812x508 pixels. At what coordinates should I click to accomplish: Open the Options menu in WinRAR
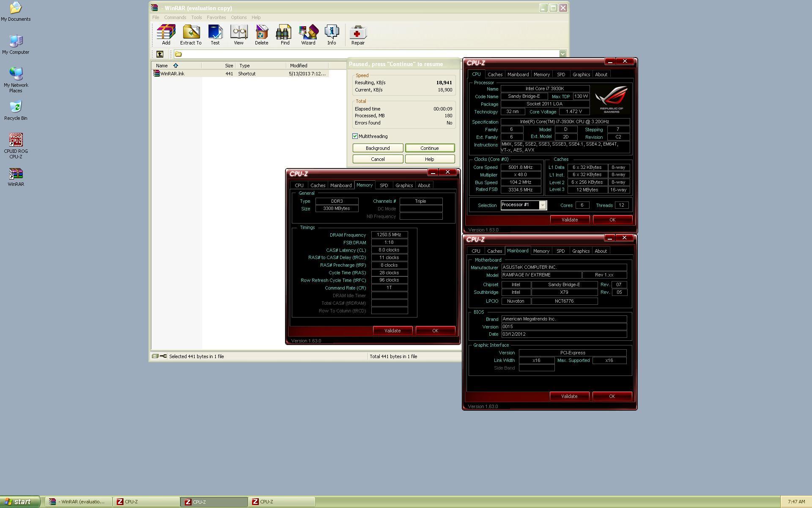pyautogui.click(x=239, y=17)
